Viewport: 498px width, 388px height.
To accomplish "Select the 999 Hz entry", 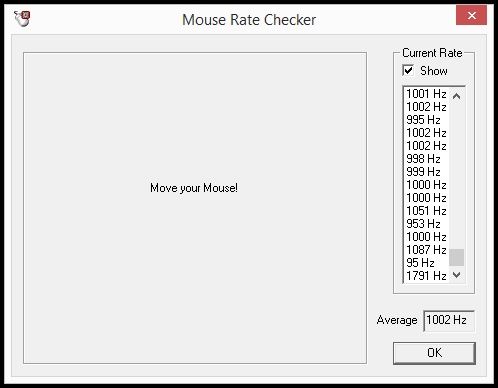I will click(426, 172).
